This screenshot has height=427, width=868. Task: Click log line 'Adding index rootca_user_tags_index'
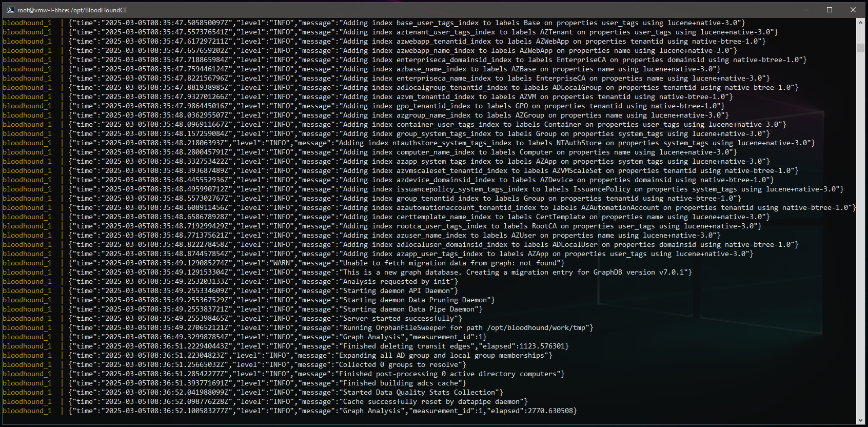[x=382, y=226]
